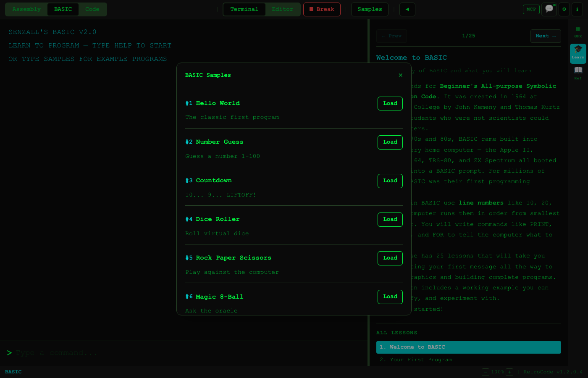The image size is (588, 378).
Task: Open the GFX graphics panel
Action: pyautogui.click(x=578, y=32)
